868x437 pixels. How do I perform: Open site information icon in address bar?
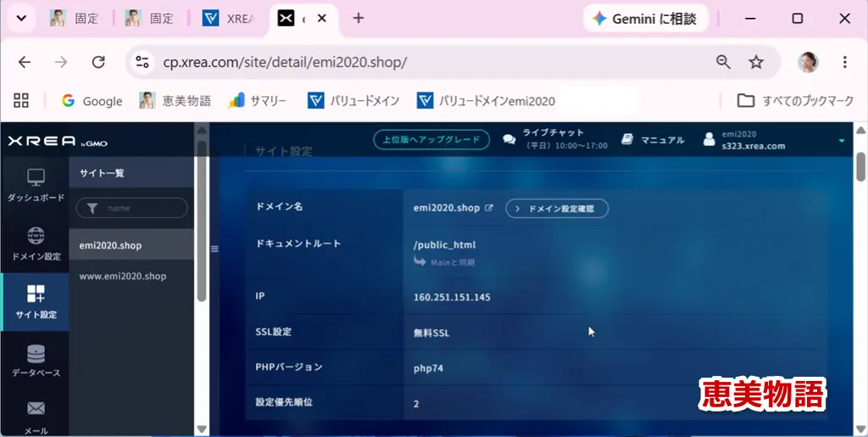(x=142, y=62)
